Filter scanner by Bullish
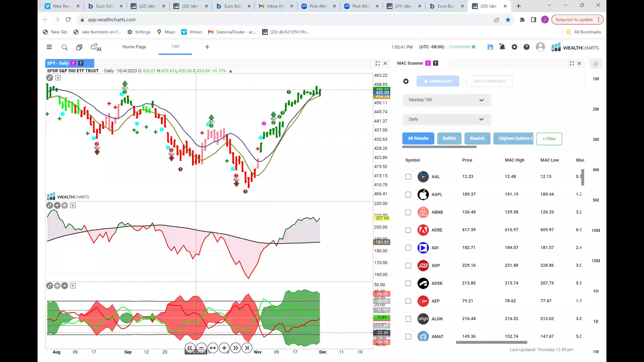Image resolution: width=644 pixels, height=362 pixels. pos(449,138)
